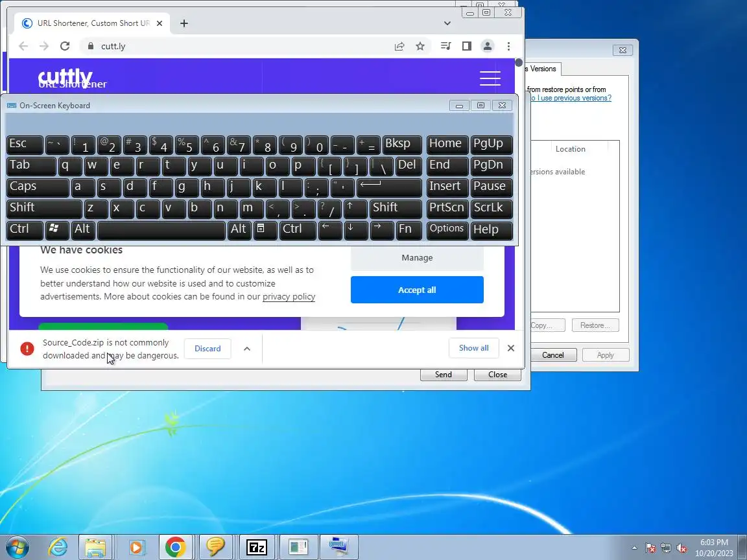Open the privacy policy link
This screenshot has width=747, height=560.
pos(289,297)
